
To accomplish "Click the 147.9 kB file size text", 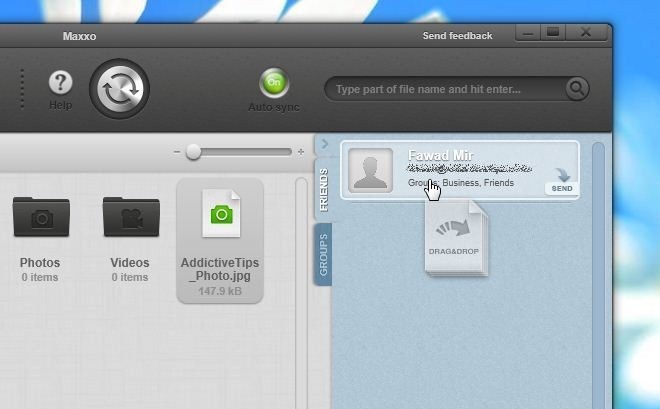I will 220,291.
